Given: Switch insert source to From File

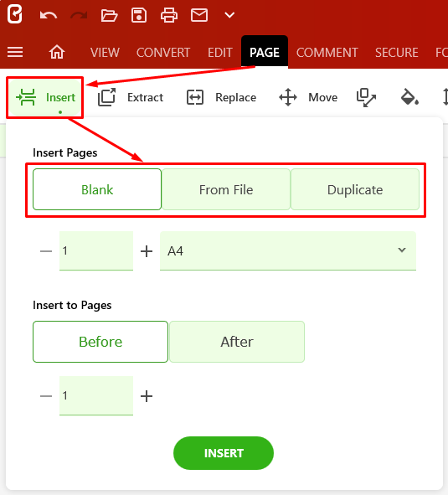Looking at the screenshot, I should tap(226, 189).
